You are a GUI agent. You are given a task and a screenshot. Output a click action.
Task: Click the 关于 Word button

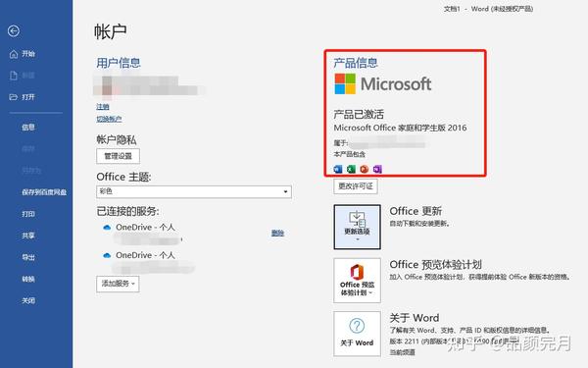358,334
